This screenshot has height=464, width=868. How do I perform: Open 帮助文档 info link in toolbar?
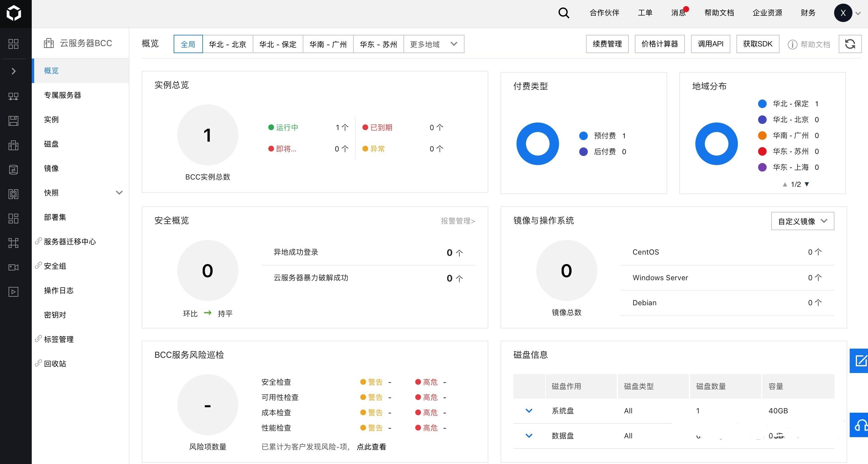[x=809, y=44]
